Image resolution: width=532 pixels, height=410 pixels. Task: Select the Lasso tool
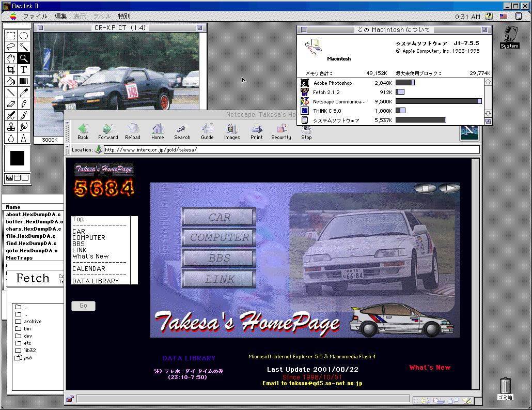(x=11, y=47)
